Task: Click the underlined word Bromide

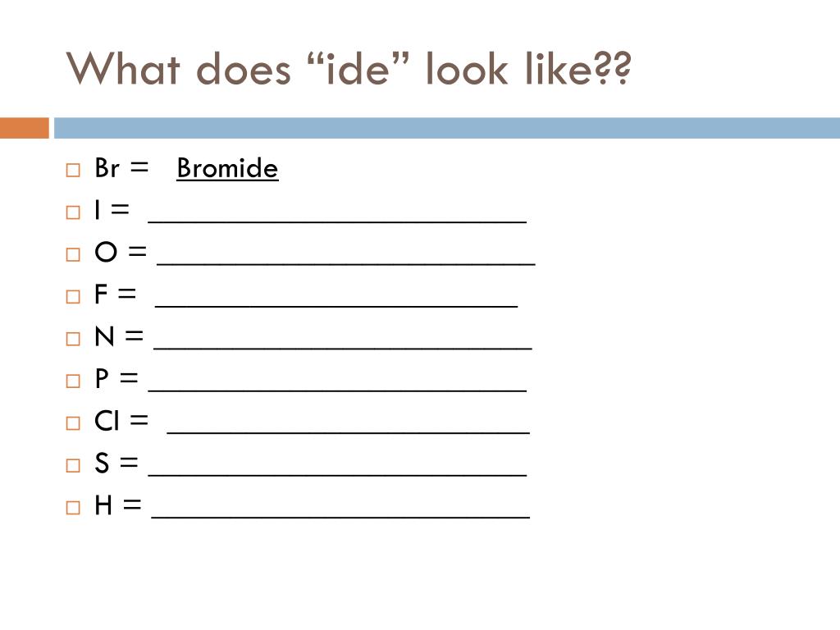Action: pos(227,168)
